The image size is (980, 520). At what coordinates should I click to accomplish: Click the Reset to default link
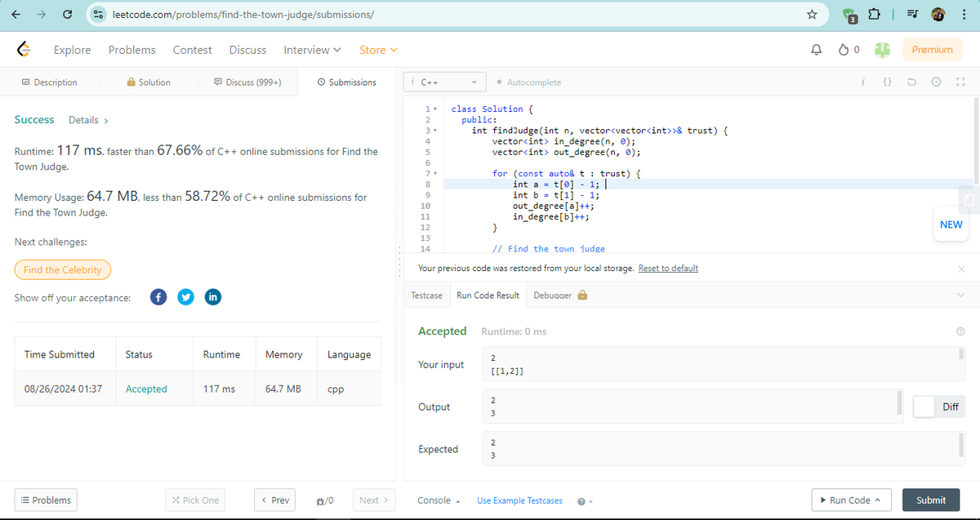668,269
